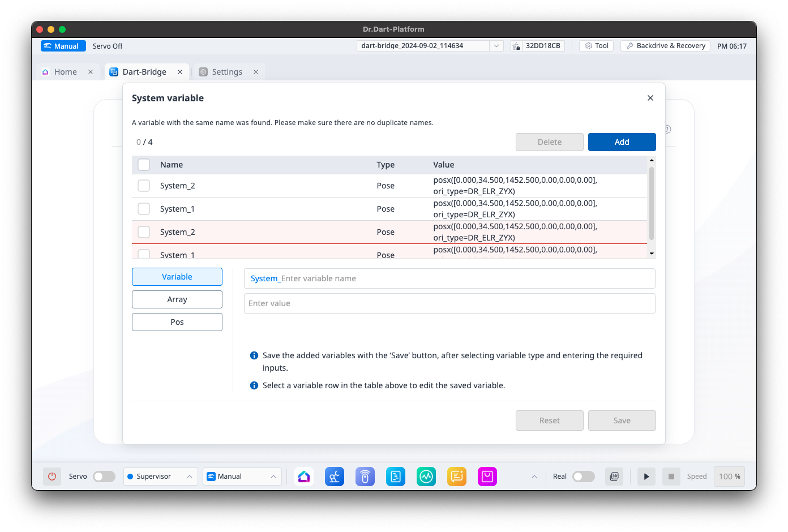Check the select-all checkbox in table header
The image size is (788, 532).
coord(144,165)
